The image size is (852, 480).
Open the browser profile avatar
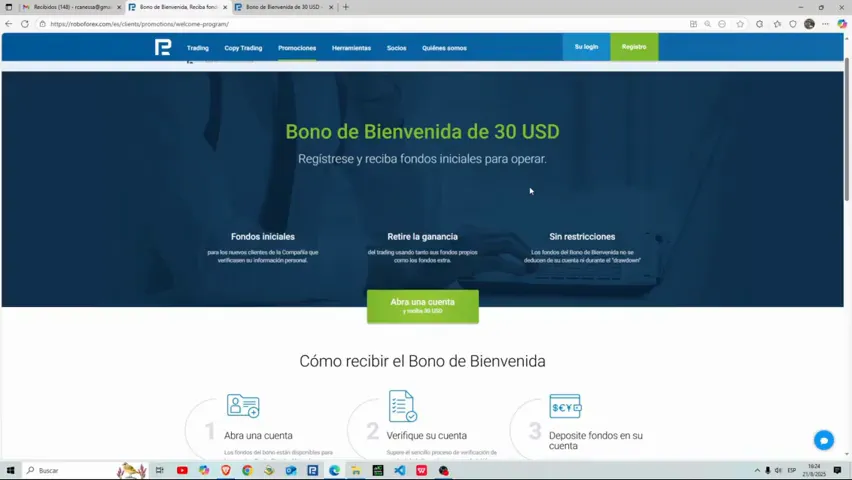coord(809,24)
